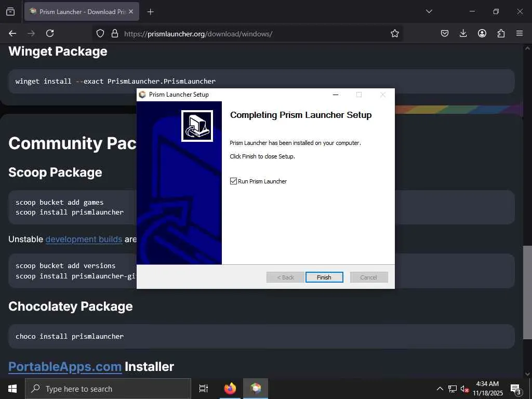Image resolution: width=532 pixels, height=399 pixels.
Task: Minimize the Firefox window
Action: coord(472,11)
